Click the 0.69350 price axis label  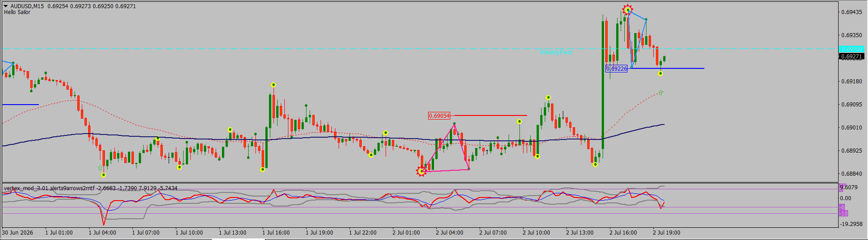(x=851, y=35)
